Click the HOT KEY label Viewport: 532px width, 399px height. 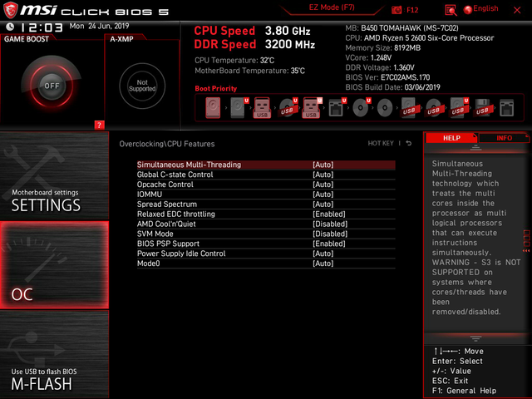pyautogui.click(x=381, y=143)
